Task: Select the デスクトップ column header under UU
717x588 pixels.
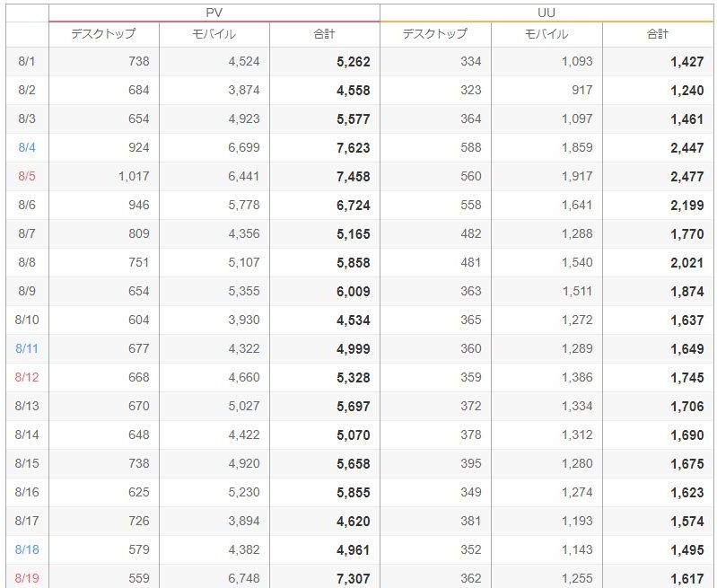Action: (435, 34)
